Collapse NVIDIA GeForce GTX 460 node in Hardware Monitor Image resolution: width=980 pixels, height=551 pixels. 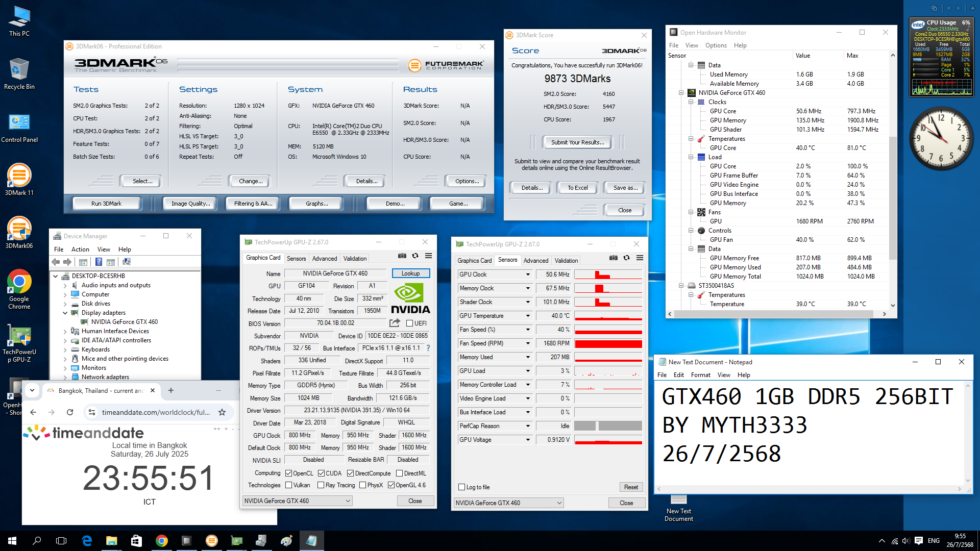681,93
